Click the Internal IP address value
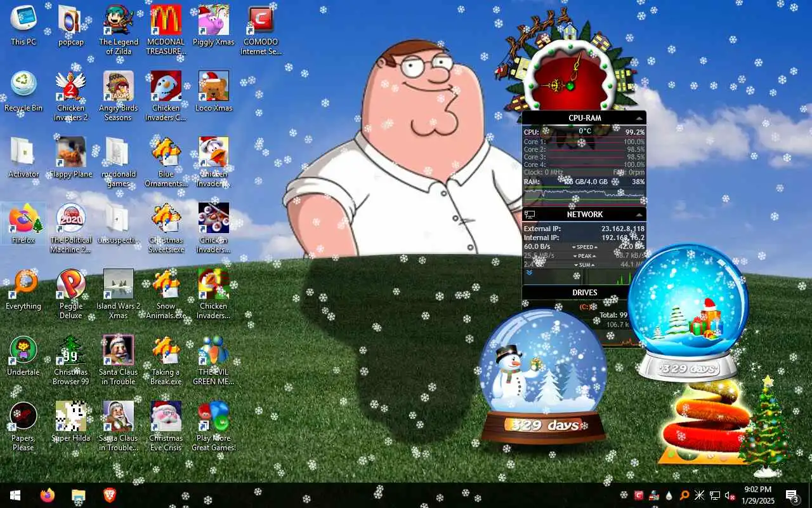This screenshot has width=812, height=508. [622, 237]
